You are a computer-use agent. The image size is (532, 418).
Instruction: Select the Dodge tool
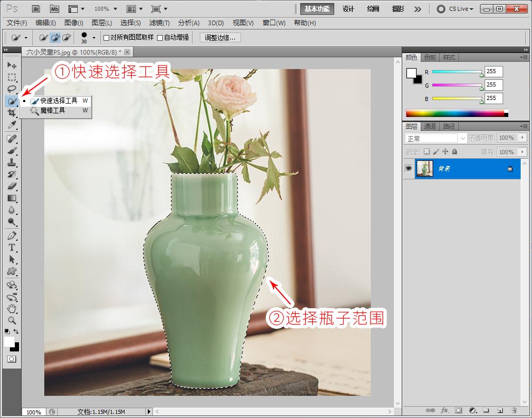pos(11,222)
